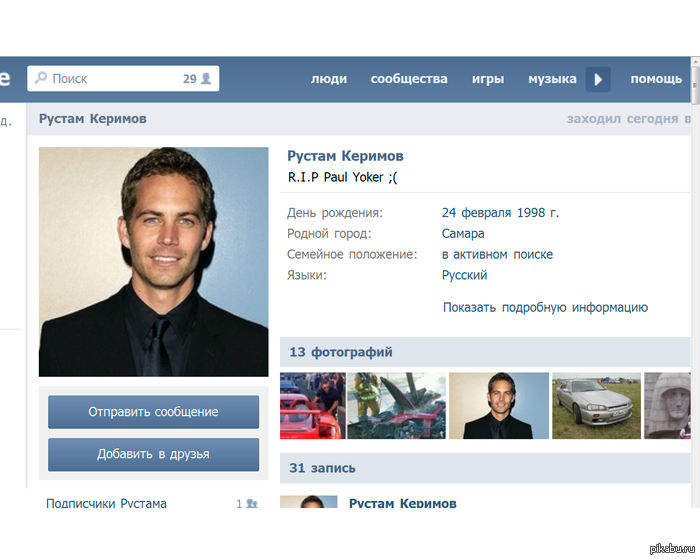Type in the Поиск search field
700x560 pixels.
(x=110, y=78)
